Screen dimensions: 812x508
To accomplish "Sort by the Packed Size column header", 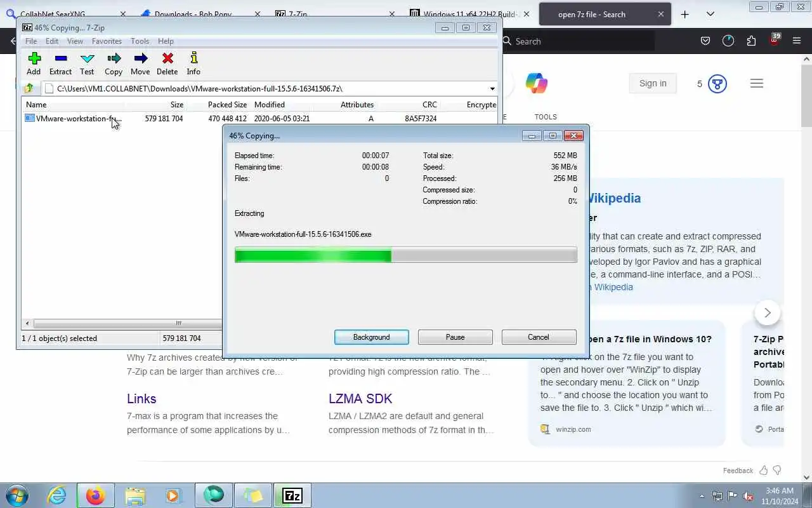I will pos(218,105).
